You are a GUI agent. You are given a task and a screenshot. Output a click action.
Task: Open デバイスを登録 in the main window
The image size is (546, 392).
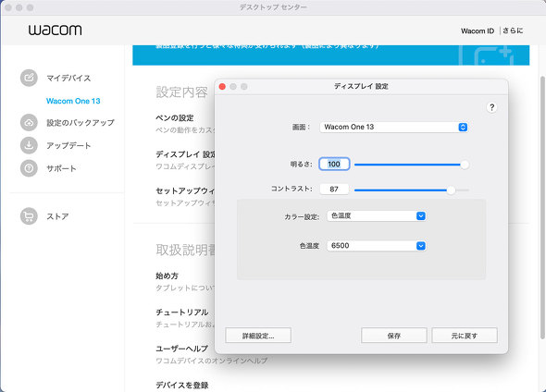click(x=181, y=385)
